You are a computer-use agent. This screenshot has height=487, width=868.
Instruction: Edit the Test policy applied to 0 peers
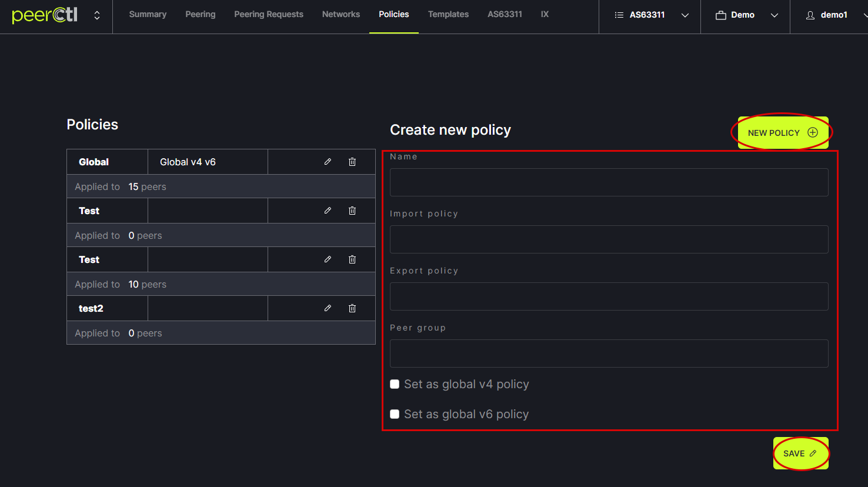[x=328, y=211]
